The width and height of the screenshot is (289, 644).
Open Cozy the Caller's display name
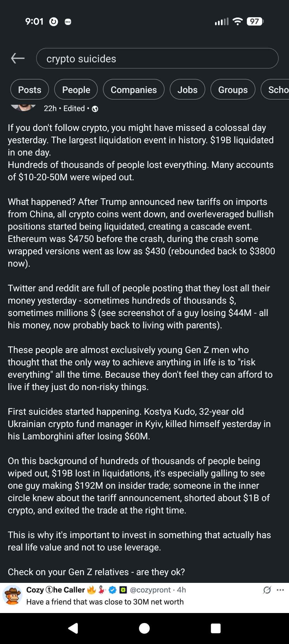click(55, 590)
